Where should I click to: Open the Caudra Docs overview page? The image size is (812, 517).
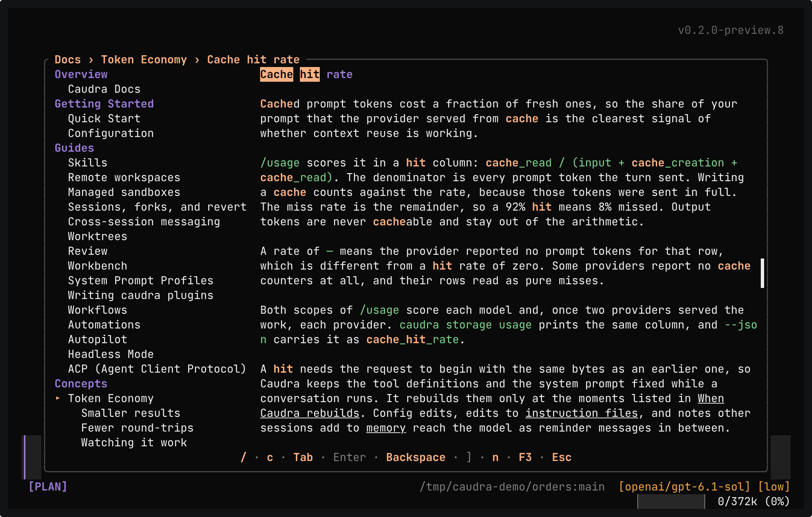click(x=104, y=89)
